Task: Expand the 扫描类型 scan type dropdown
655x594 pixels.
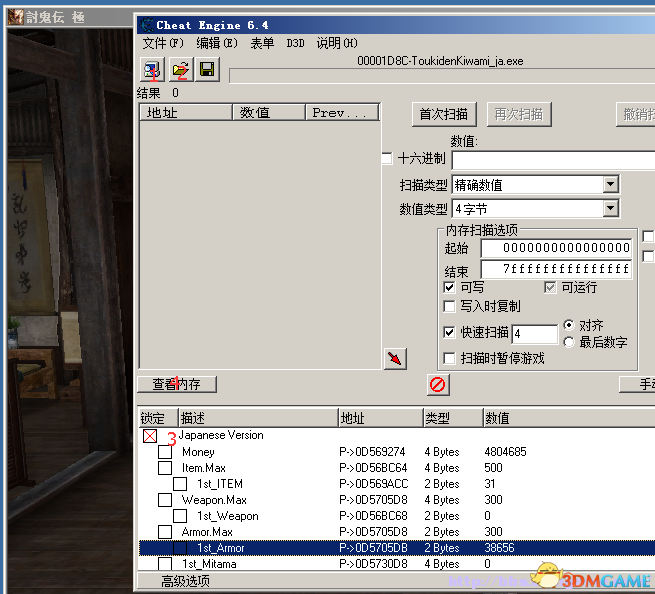Action: click(611, 184)
